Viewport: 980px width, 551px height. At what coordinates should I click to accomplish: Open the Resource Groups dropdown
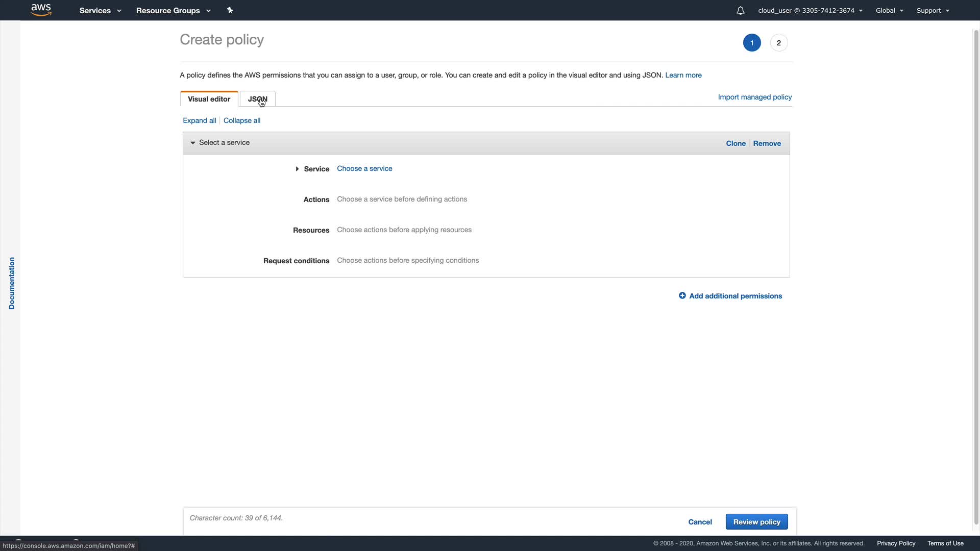[173, 10]
